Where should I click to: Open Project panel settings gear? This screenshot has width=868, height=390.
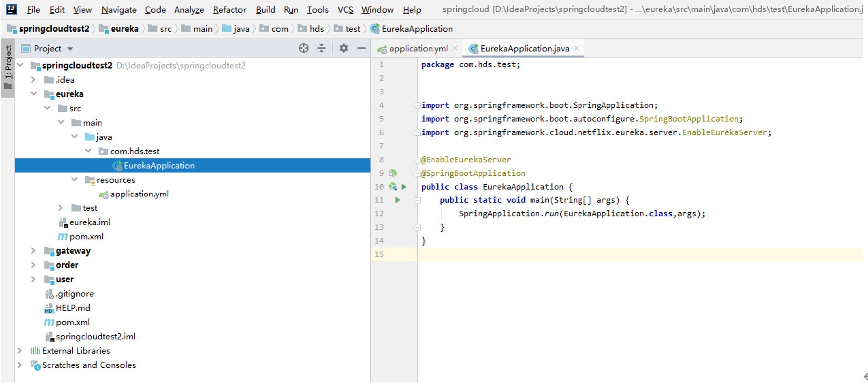click(344, 48)
